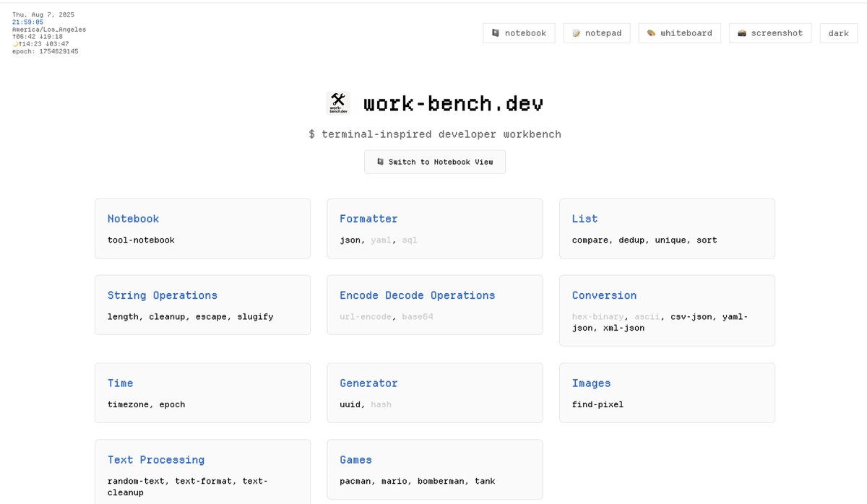Open Encode Decode Operations heading
Screen dimensions: 867x504
pos(418,295)
